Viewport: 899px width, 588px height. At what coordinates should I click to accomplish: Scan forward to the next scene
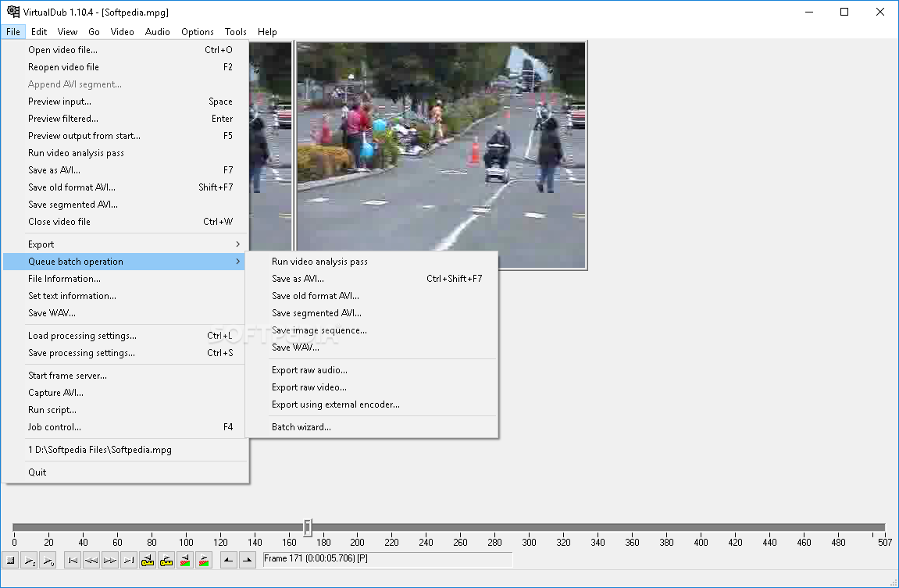tap(204, 560)
